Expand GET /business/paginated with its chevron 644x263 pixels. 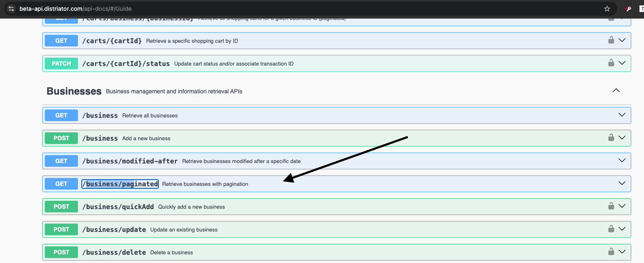tap(622, 183)
